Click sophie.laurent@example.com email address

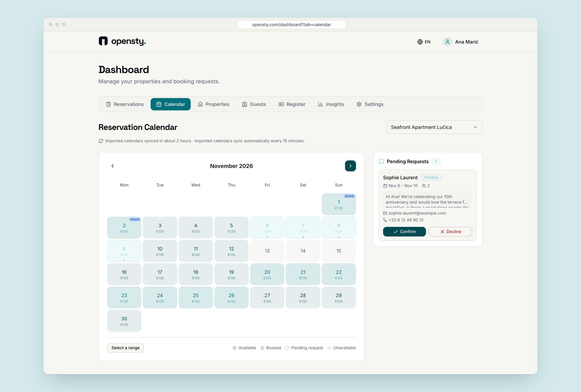point(417,213)
